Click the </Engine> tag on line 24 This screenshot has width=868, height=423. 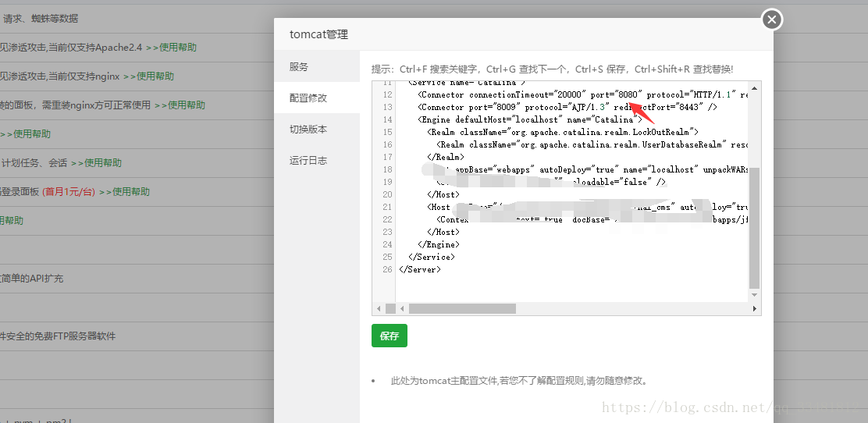(439, 244)
